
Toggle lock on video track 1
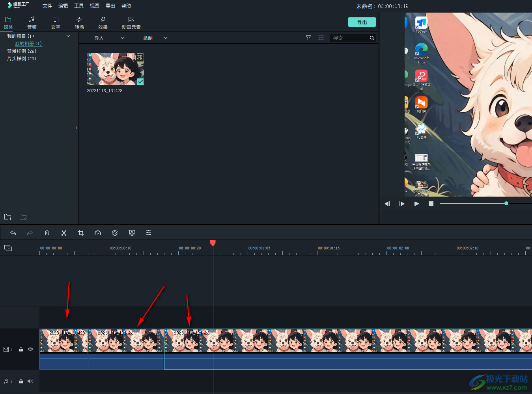[x=21, y=349]
